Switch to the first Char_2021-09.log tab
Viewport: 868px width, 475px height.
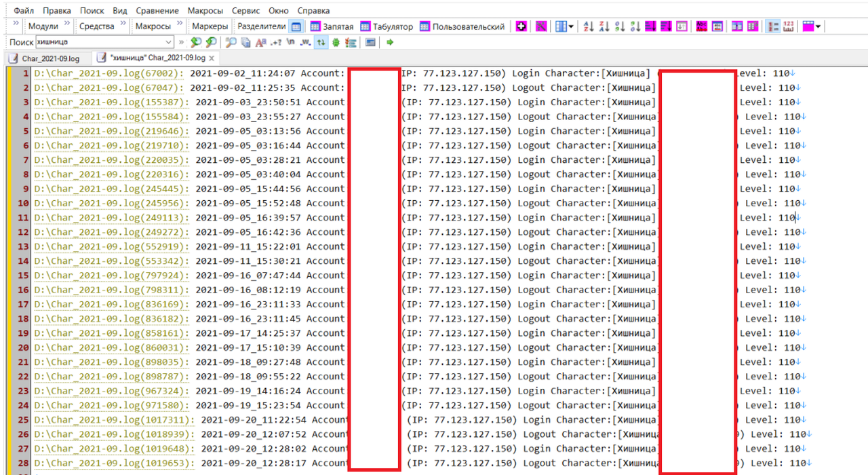click(x=46, y=58)
